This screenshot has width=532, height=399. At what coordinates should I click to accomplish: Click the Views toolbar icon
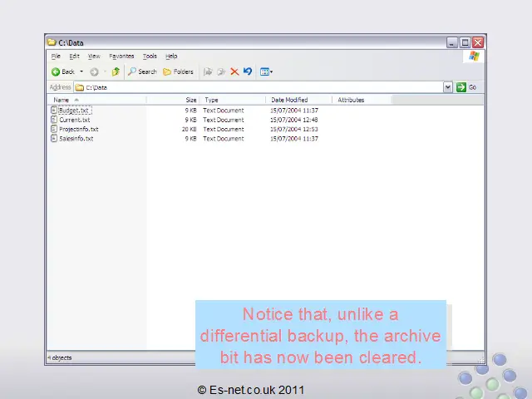click(x=264, y=72)
